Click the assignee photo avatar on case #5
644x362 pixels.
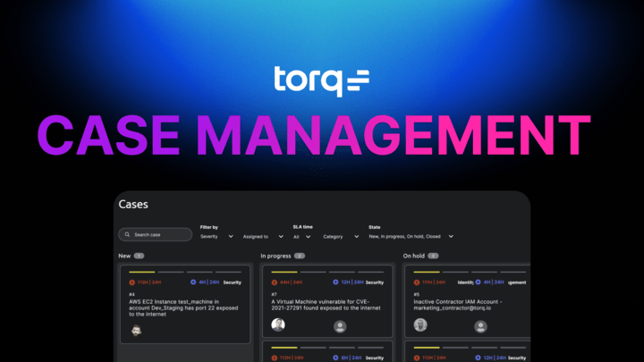pos(420,324)
